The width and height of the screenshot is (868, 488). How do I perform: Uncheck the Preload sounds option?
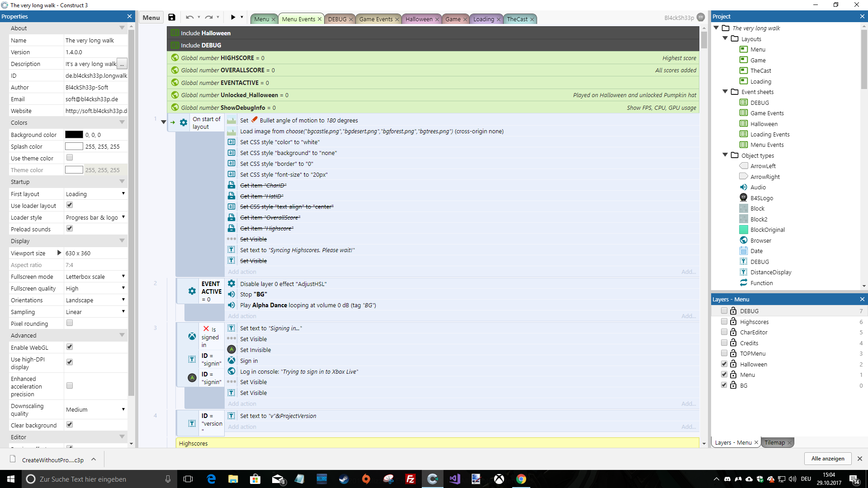(x=70, y=229)
